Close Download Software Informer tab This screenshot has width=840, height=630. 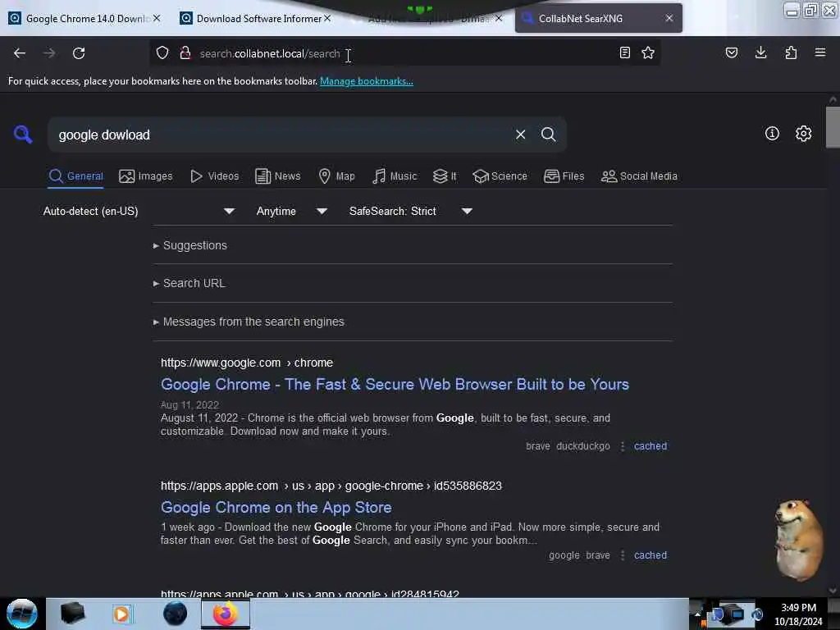coord(327,18)
